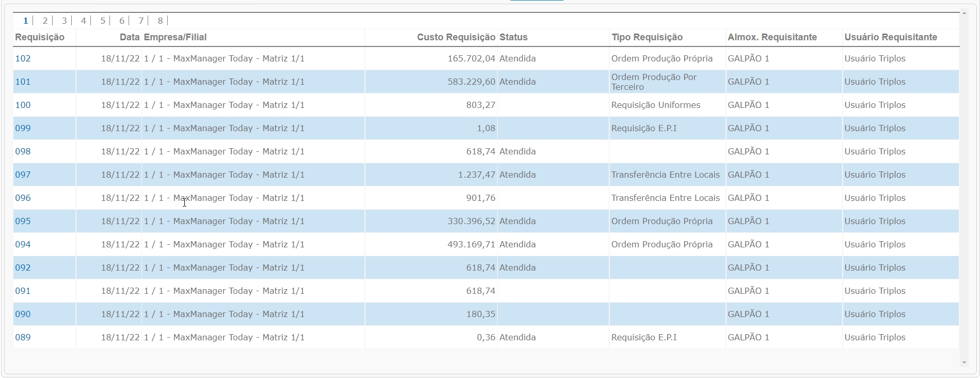The width and height of the screenshot is (980, 378).
Task: Sort by Usuário Requisitante column header
Action: pyautogui.click(x=891, y=37)
